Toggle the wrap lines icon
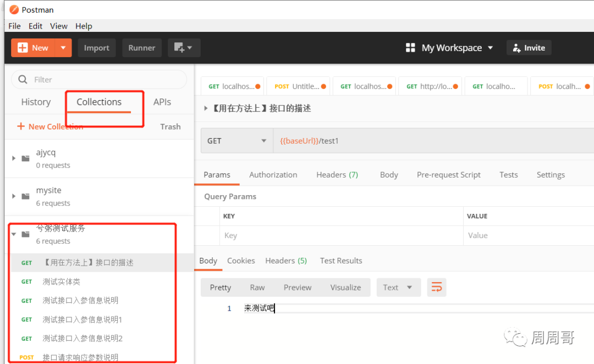This screenshot has height=364, width=594. pyautogui.click(x=436, y=288)
